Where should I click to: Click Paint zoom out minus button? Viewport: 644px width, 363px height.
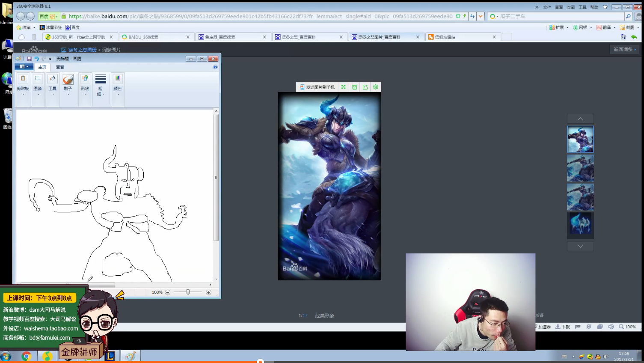(168, 292)
